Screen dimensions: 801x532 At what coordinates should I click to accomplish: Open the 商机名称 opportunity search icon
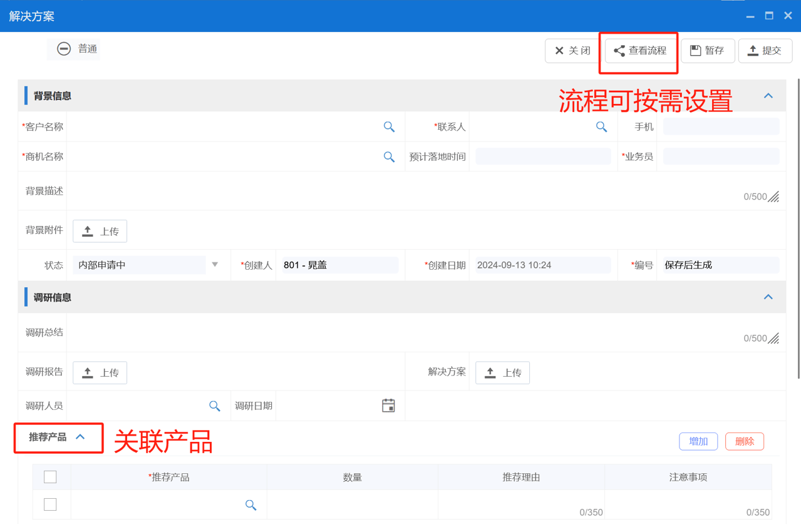click(x=389, y=156)
